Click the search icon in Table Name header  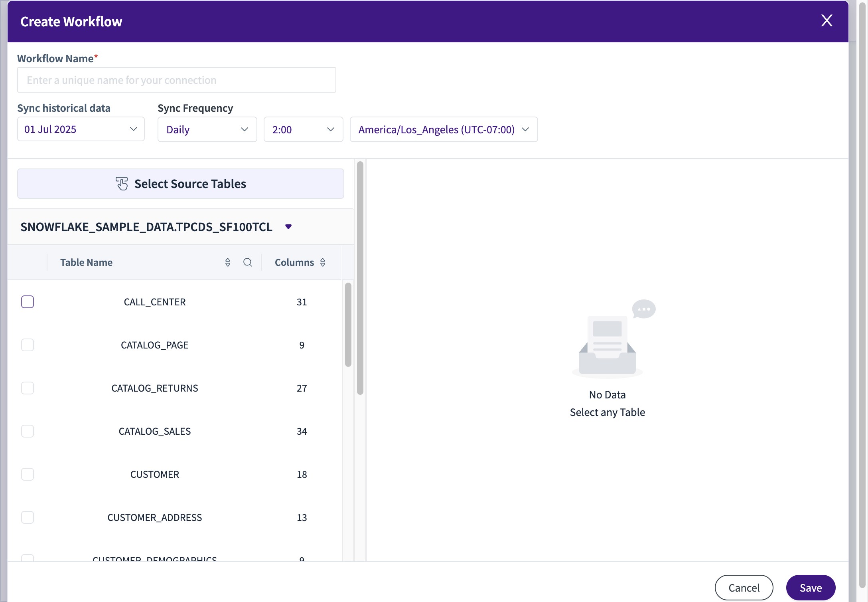point(247,262)
